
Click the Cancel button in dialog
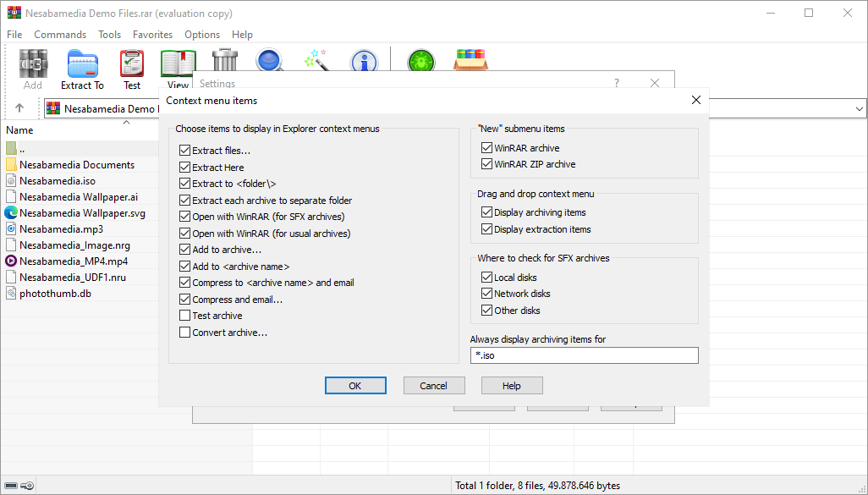point(433,386)
